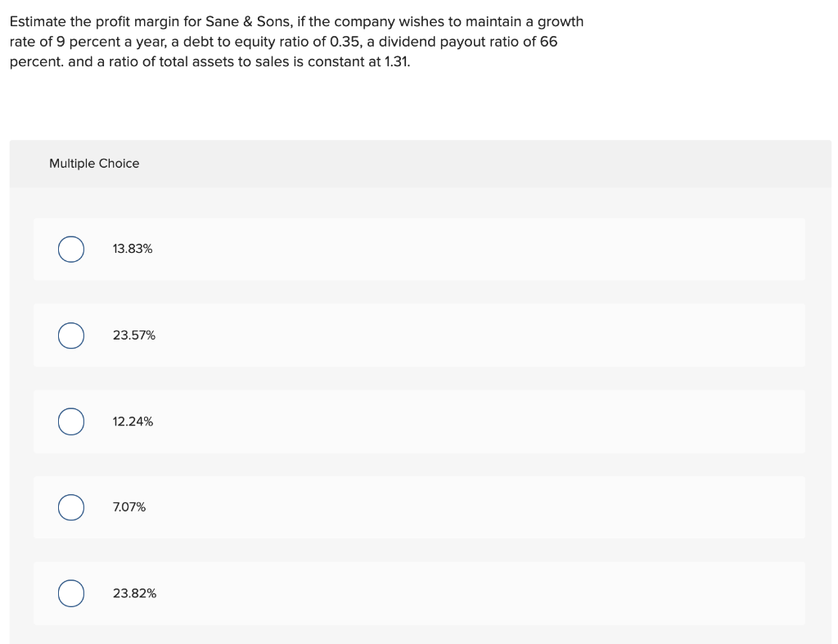Image resolution: width=838 pixels, height=644 pixels.
Task: Select the radio button for 13.83%
Action: tap(70, 249)
